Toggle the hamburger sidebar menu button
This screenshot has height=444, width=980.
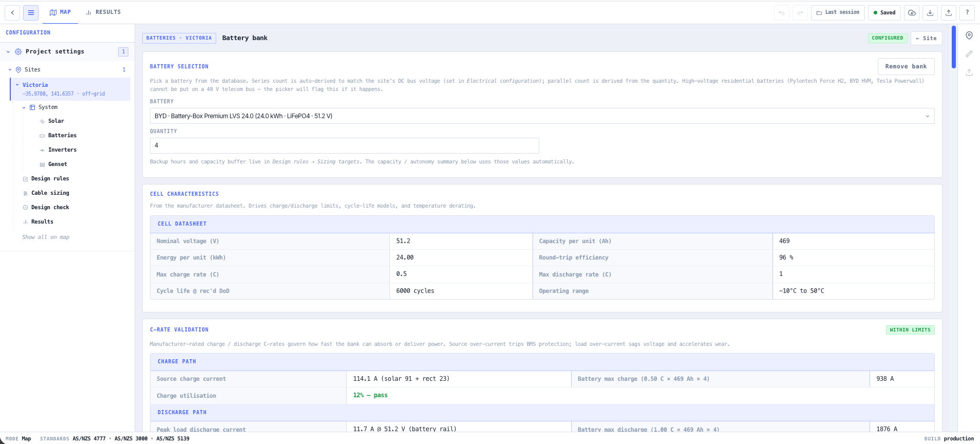(x=31, y=13)
